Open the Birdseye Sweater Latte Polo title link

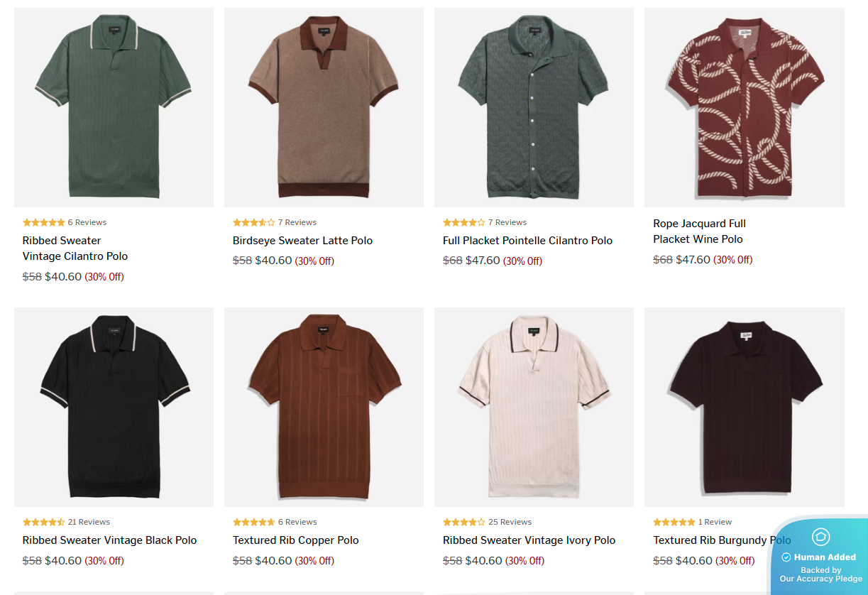click(302, 241)
